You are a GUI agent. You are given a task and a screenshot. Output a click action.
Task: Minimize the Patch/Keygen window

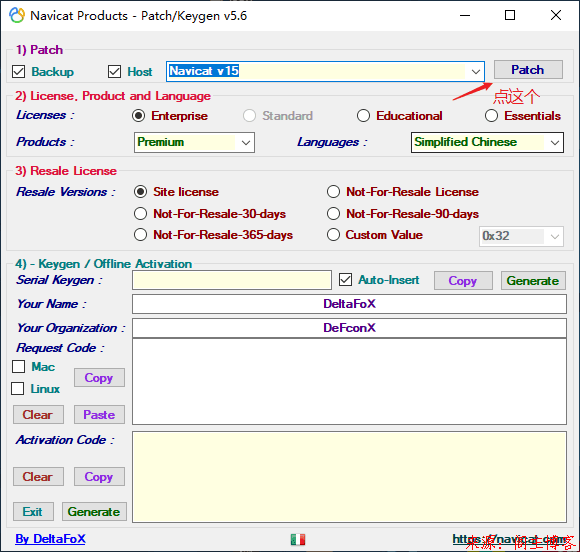465,16
